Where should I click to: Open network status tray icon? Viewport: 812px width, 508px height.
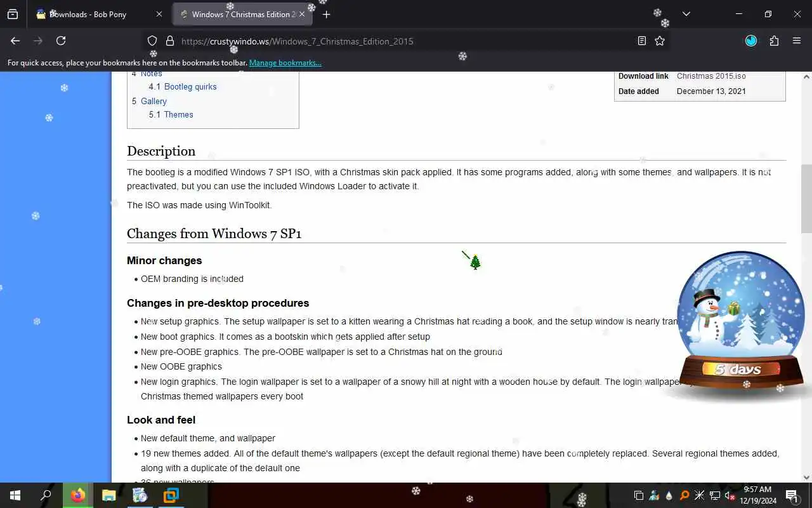pos(714,495)
